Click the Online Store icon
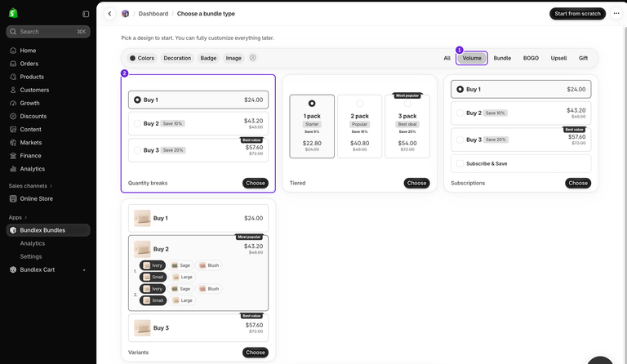 coord(13,198)
